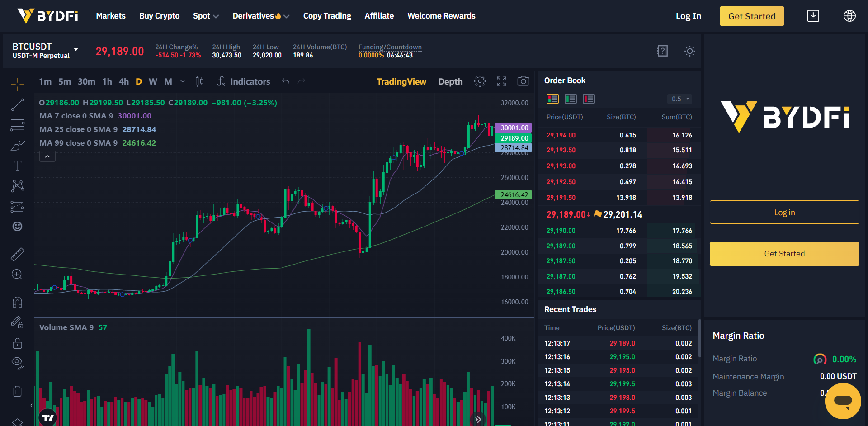Hide all drawings with eye icon
The height and width of the screenshot is (426, 868).
click(x=18, y=363)
